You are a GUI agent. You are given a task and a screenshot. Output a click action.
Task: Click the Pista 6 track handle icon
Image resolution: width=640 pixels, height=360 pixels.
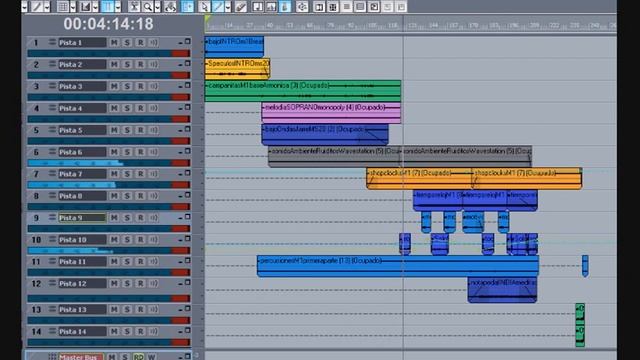(x=52, y=151)
